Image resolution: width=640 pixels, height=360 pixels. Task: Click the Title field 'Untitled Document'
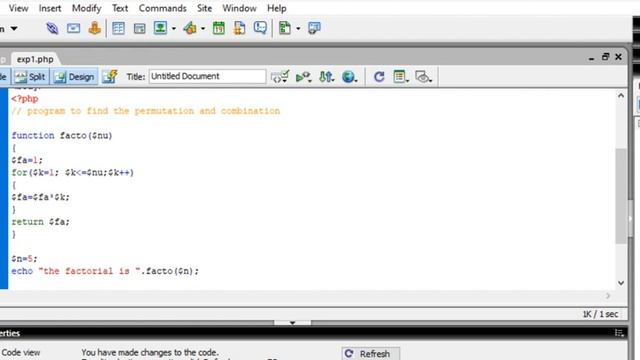(207, 76)
